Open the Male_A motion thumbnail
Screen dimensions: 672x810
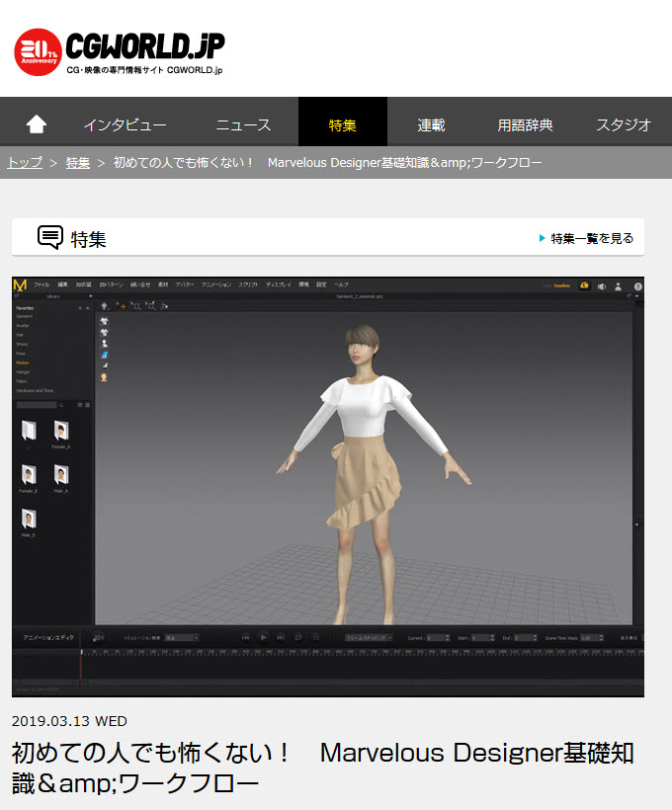tap(61, 474)
